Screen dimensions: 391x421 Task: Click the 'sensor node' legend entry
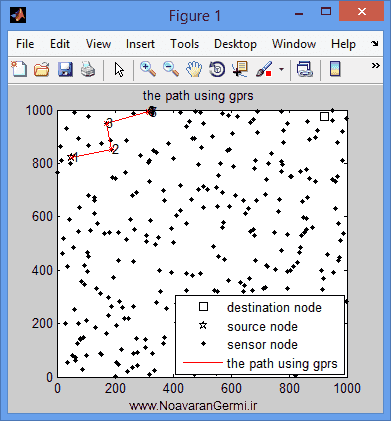262,345
